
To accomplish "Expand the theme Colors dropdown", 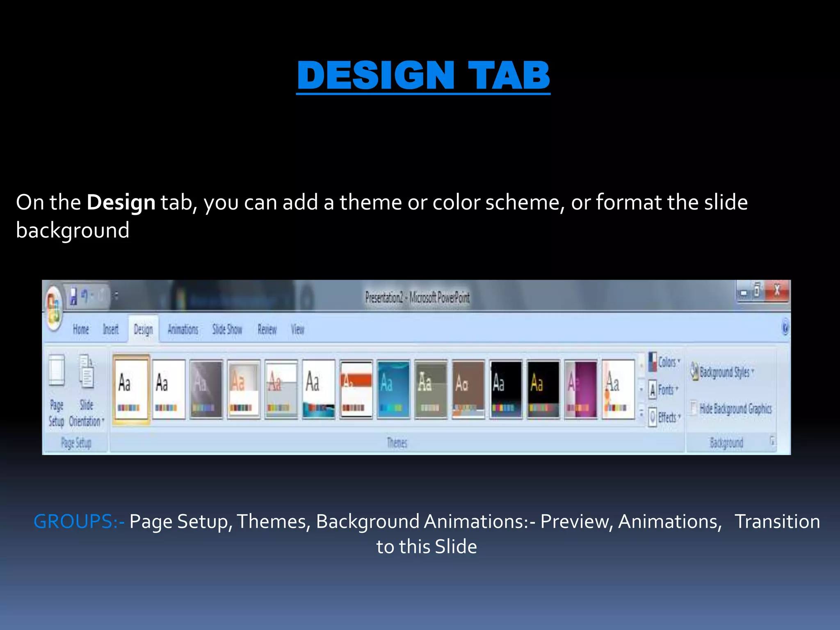I will [x=664, y=362].
